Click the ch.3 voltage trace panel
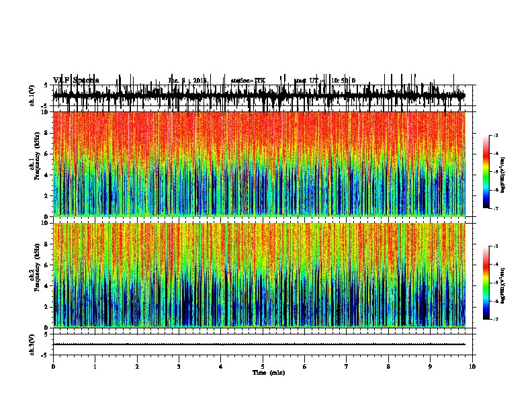Viewport: 532px width, 411px height. (x=264, y=345)
